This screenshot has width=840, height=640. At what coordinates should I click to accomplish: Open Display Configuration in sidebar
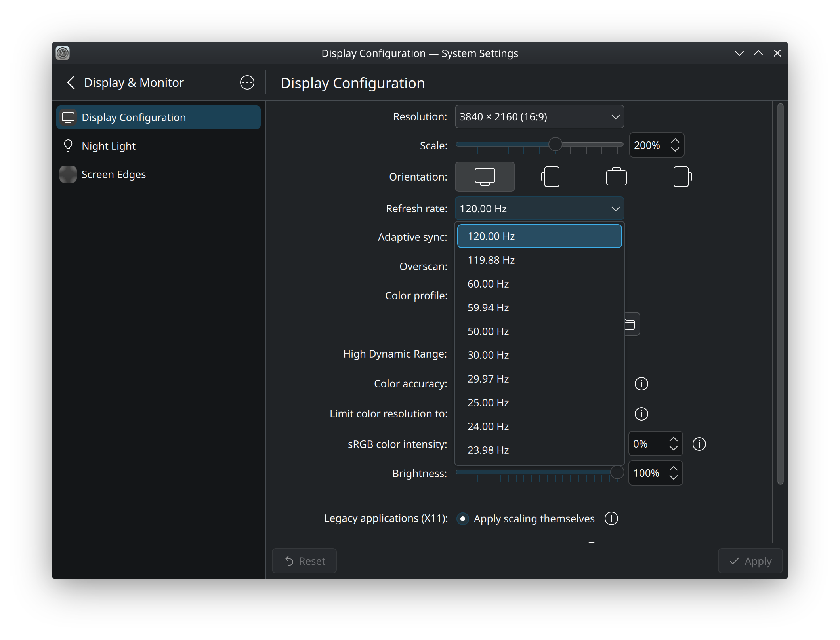pos(158,117)
